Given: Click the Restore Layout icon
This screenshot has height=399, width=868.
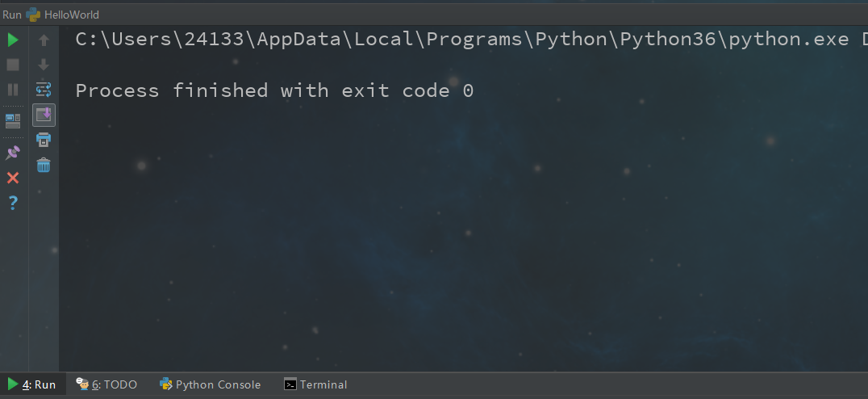Looking at the screenshot, I should point(13,121).
